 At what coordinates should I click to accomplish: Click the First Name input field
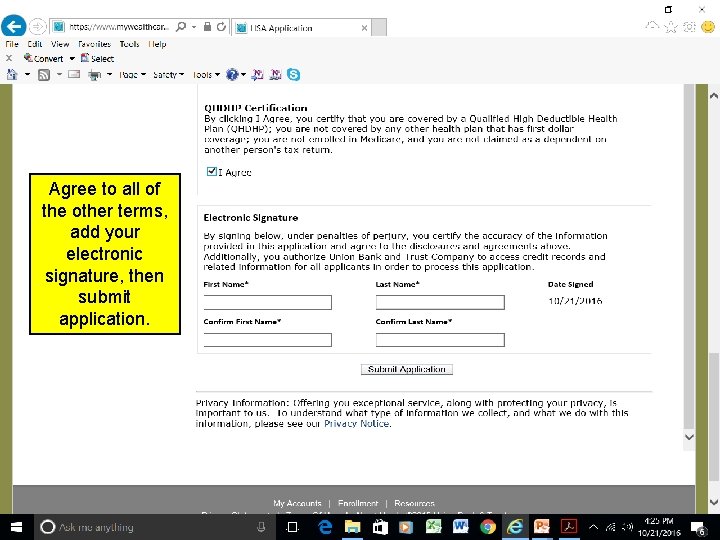pos(268,302)
